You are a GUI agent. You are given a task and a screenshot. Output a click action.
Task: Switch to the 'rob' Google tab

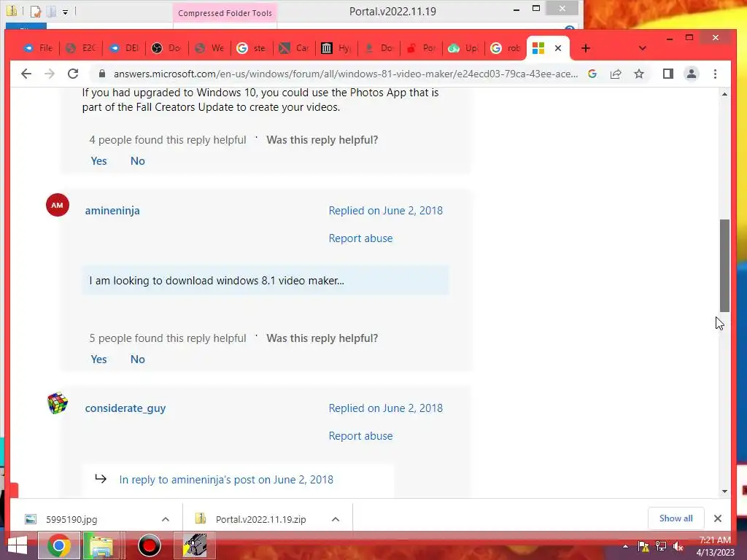pyautogui.click(x=506, y=48)
